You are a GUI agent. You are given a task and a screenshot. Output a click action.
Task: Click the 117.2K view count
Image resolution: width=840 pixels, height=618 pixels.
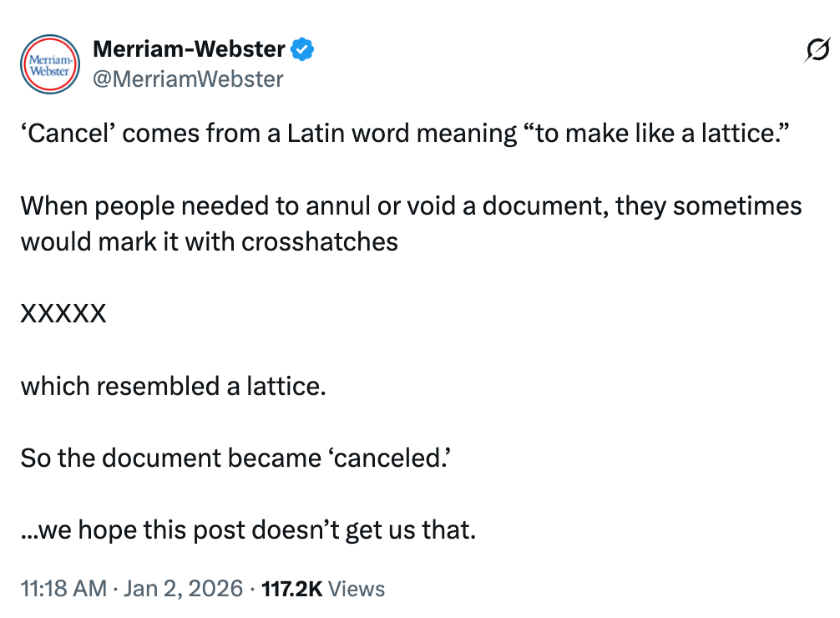[291, 589]
